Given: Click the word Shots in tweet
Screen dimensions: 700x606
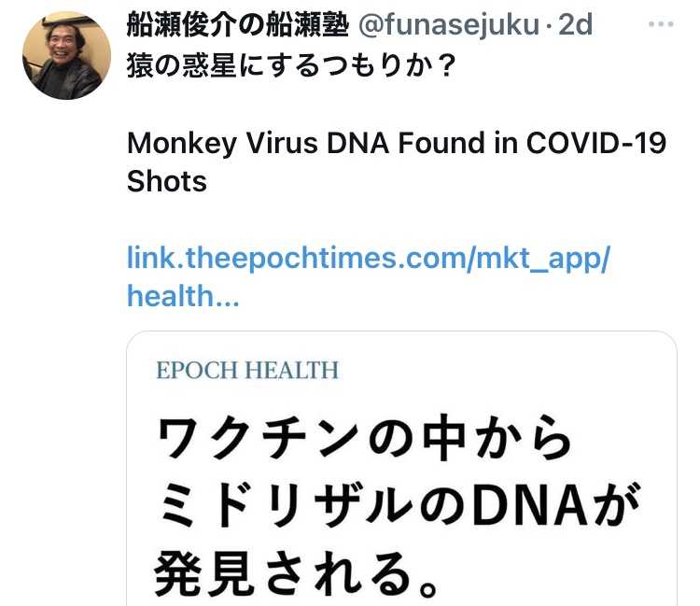Looking at the screenshot, I should click(166, 180).
